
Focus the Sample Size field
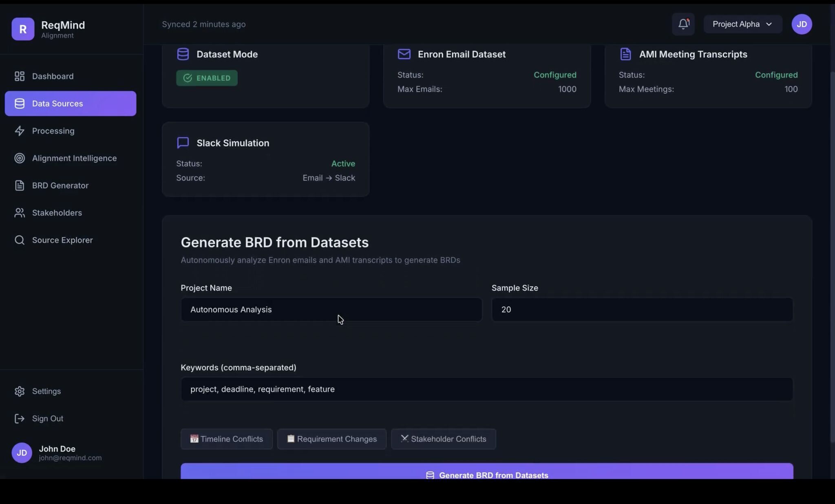click(x=642, y=310)
